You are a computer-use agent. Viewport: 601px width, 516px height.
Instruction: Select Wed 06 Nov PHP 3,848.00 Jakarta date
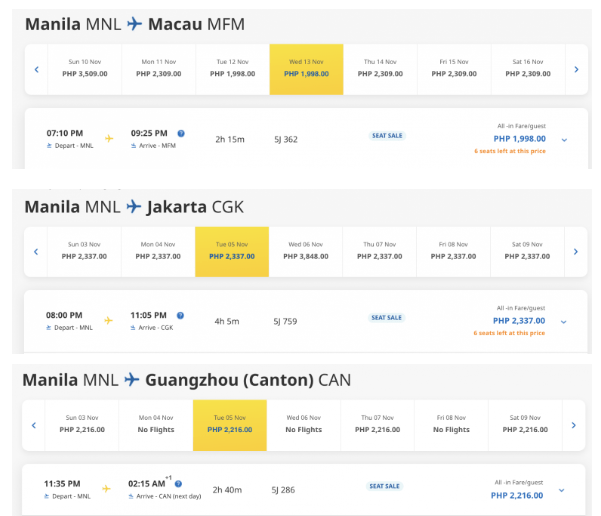point(306,251)
